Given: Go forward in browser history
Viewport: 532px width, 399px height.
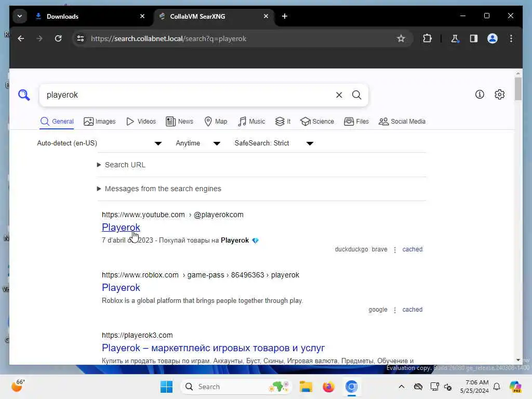Looking at the screenshot, I should [x=39, y=38].
